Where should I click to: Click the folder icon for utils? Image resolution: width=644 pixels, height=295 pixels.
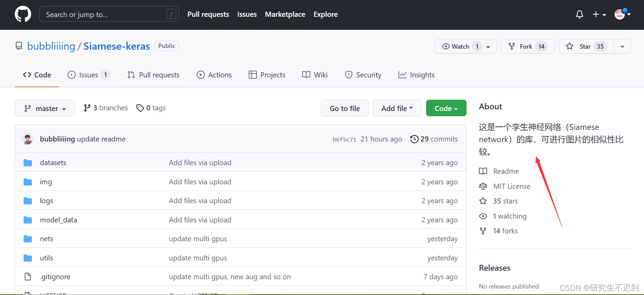28,258
